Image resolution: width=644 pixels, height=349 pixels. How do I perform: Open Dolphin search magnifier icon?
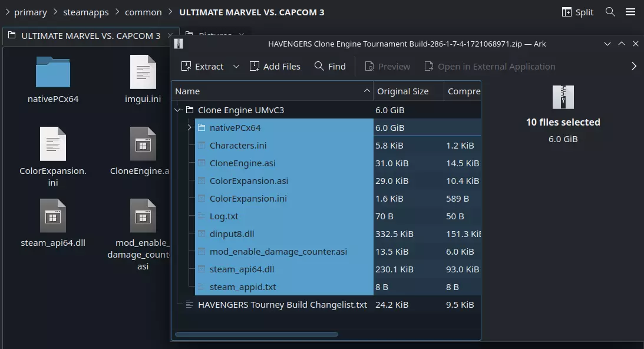pyautogui.click(x=610, y=12)
